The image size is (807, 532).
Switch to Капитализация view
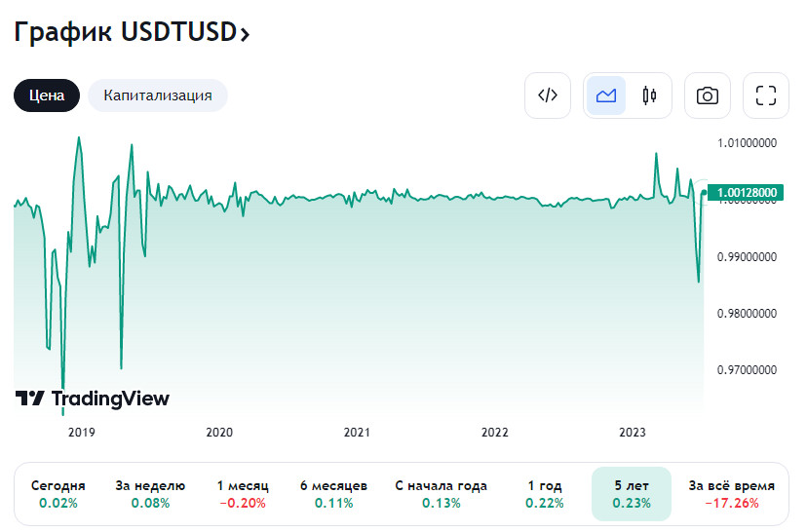pyautogui.click(x=158, y=95)
